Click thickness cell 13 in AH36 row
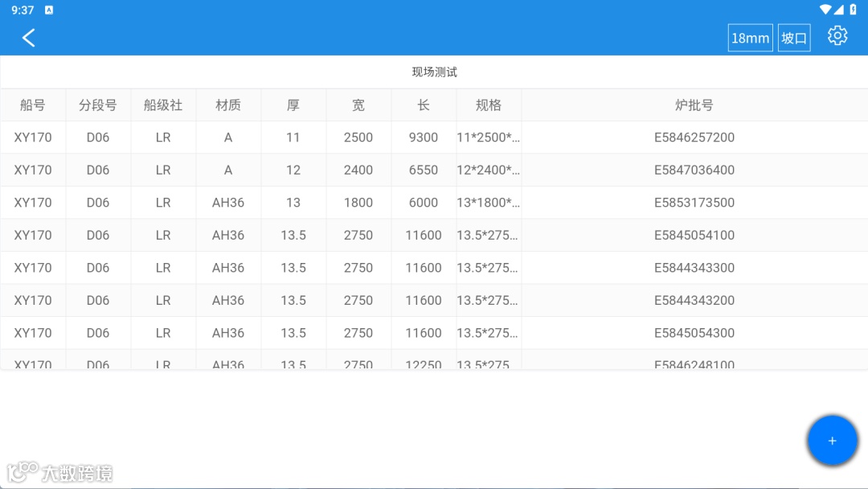Viewport: 868px width, 489px height. pyautogui.click(x=293, y=203)
